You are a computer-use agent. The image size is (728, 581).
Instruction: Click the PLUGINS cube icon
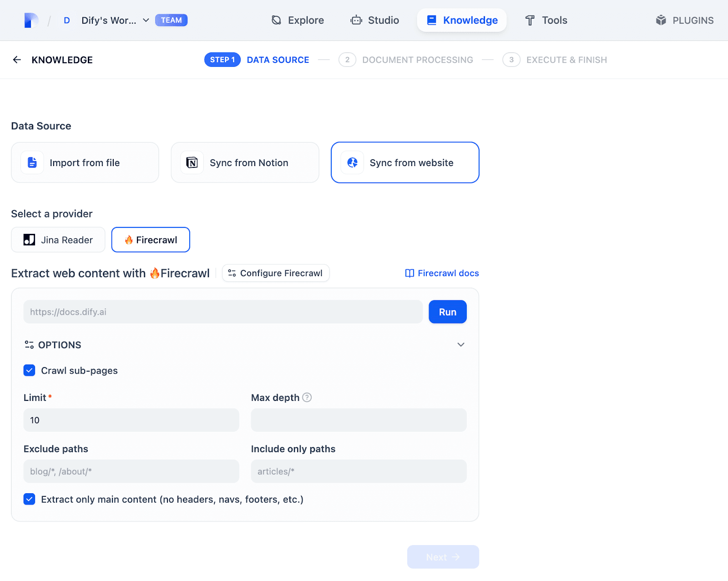(x=661, y=20)
